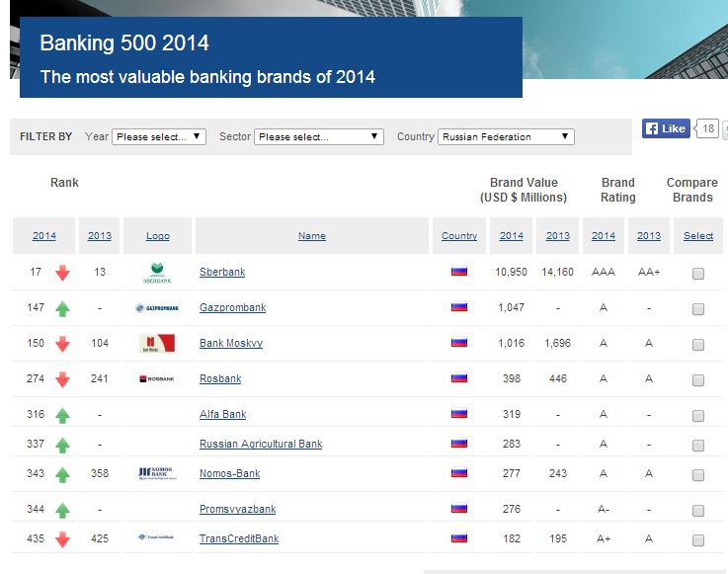Click the Facebook Like button
The width and height of the screenshot is (728, 574).
click(x=666, y=128)
